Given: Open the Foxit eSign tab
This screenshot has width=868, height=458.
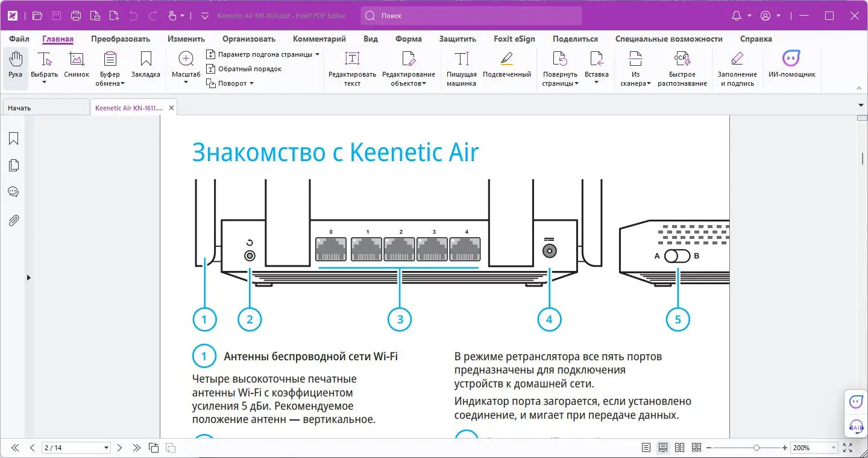Looking at the screenshot, I should 514,39.
